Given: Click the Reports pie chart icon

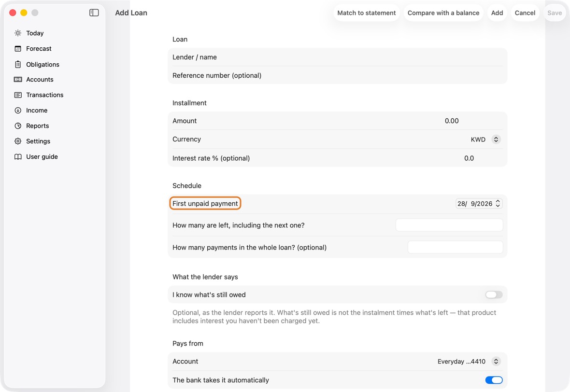Looking at the screenshot, I should point(18,126).
